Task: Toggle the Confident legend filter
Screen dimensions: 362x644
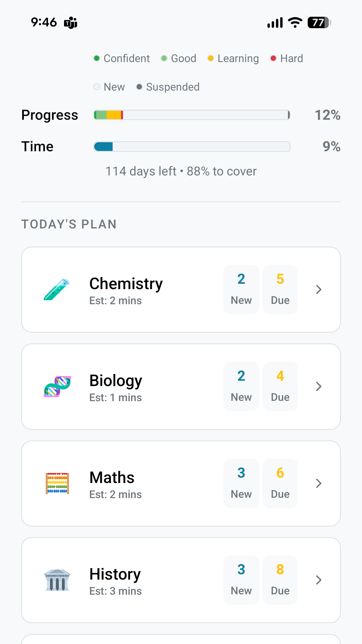Action: pos(122,58)
